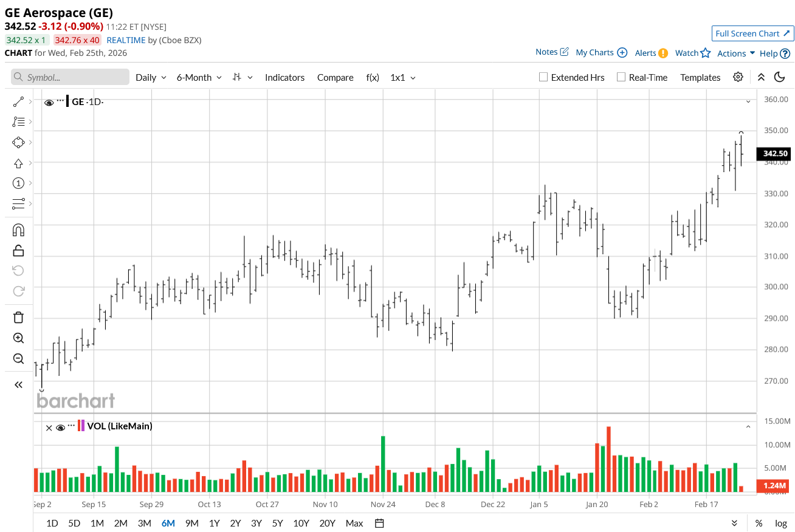Collapse the volume pane chevron
Screen dimensions: 795x532
(x=748, y=427)
